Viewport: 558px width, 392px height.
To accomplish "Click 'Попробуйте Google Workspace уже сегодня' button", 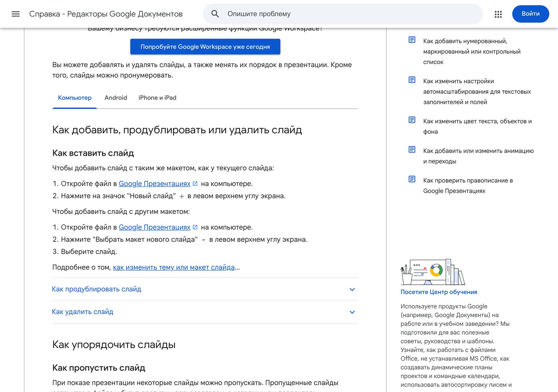I will 205,47.
